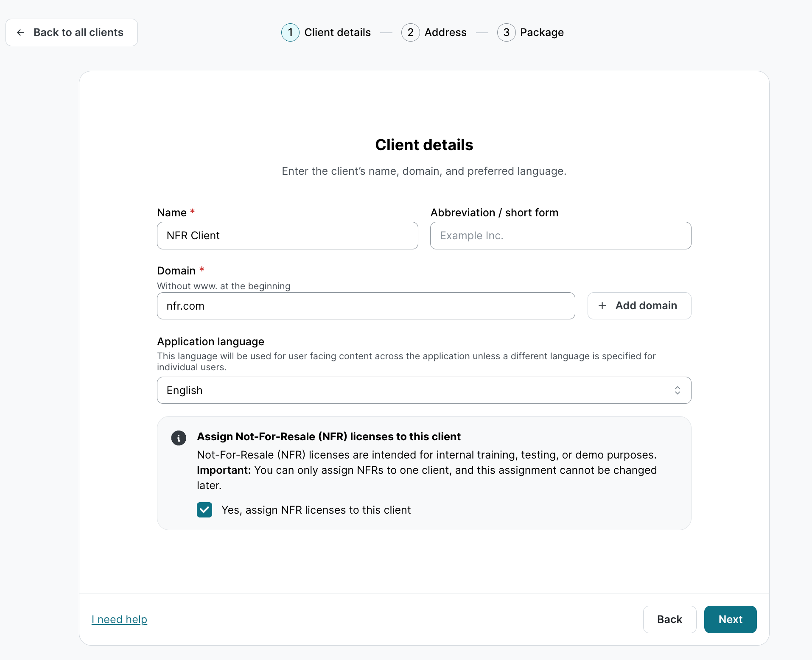Click 'Yes, assign NFR licenses' label text

(x=316, y=510)
